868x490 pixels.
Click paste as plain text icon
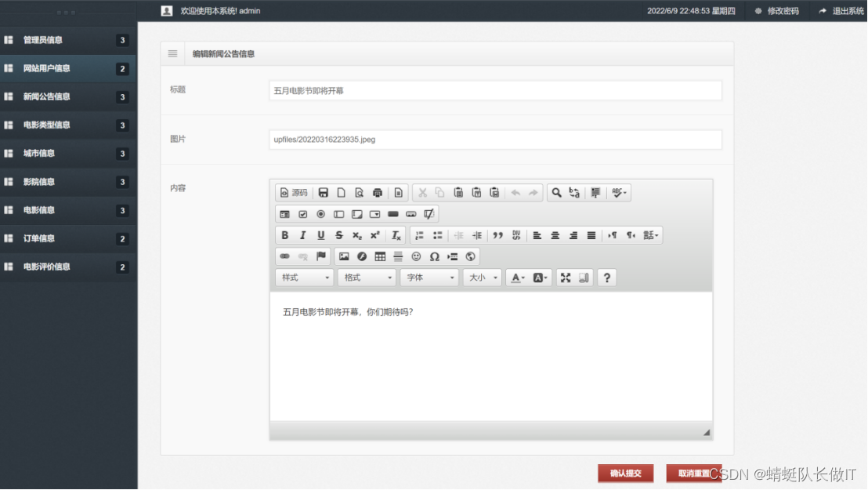click(476, 193)
